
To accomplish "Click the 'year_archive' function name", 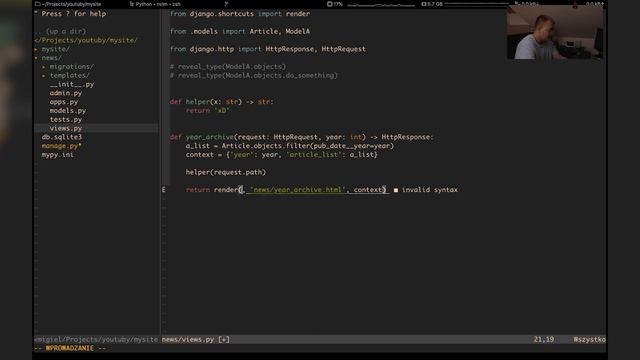I will pos(210,137).
